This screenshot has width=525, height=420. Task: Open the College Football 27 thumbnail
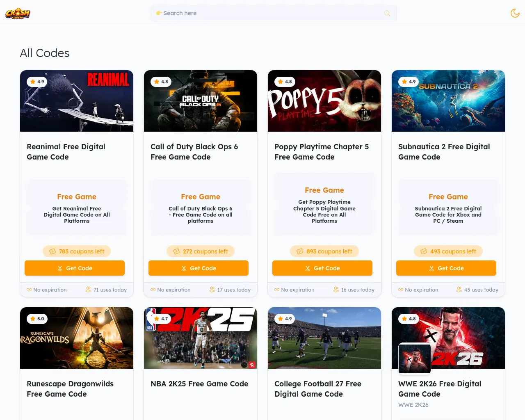[x=324, y=338]
